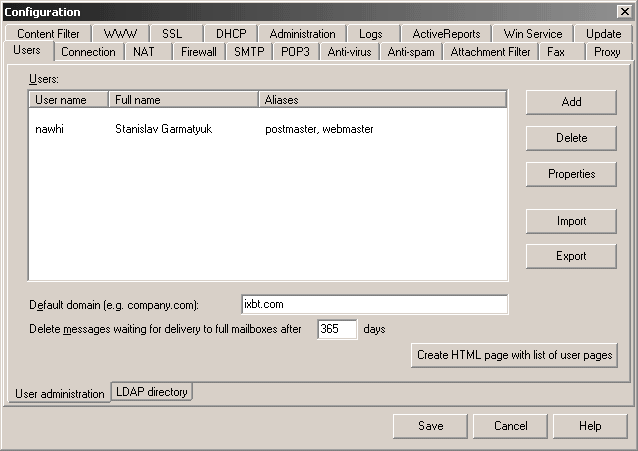The width and height of the screenshot is (638, 451).
Task: Create HTML page with list of user pages
Action: (x=514, y=355)
